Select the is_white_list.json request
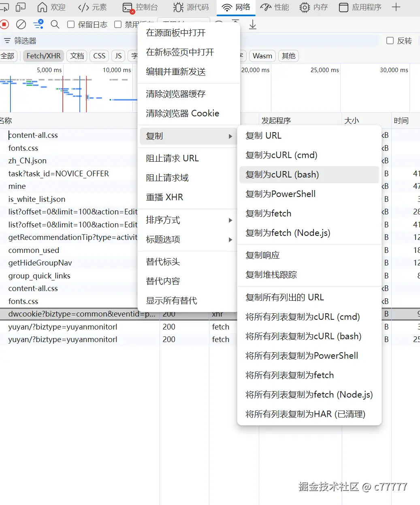Screen dimensions: 420x505 [69, 199]
